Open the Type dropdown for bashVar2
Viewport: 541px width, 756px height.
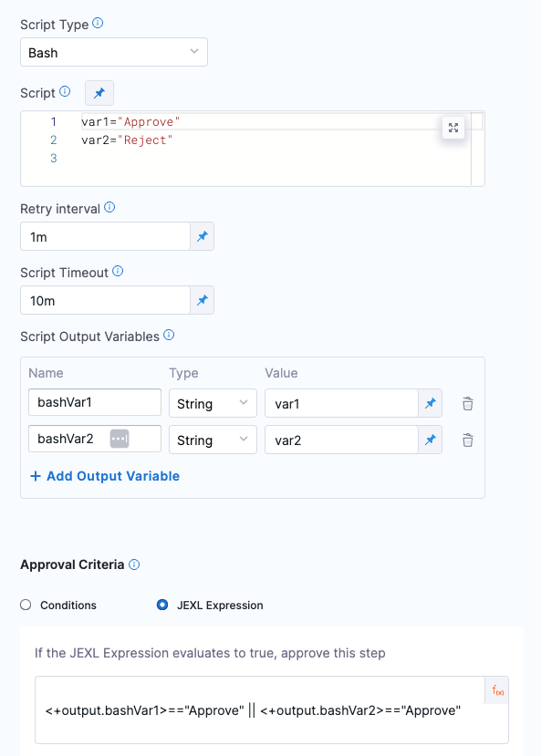[x=213, y=440]
